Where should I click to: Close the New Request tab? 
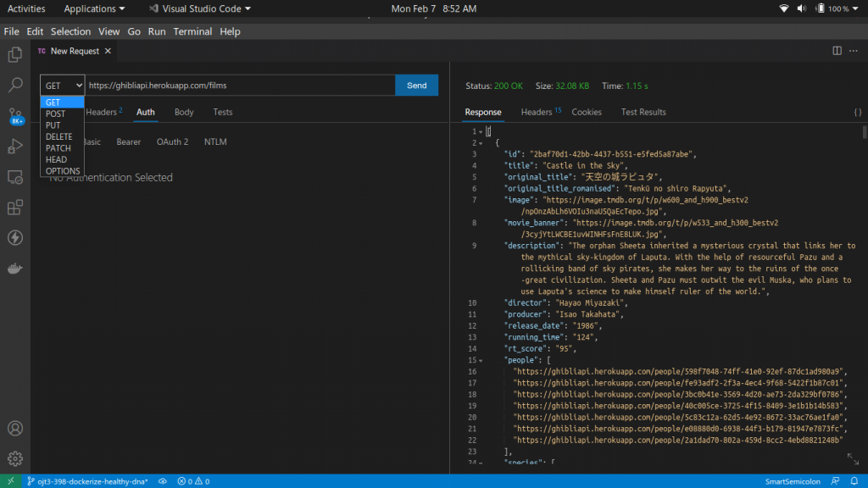(x=108, y=51)
